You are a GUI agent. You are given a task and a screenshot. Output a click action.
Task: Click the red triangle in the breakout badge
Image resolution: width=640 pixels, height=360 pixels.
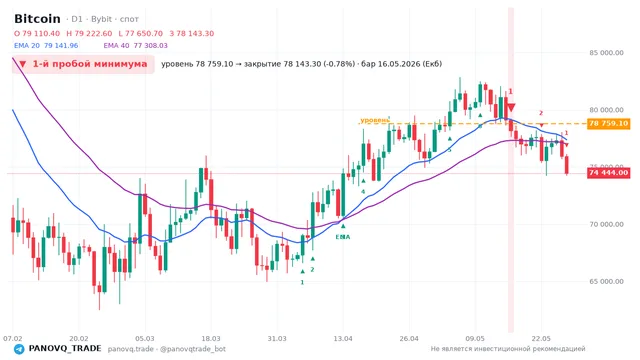(23, 64)
